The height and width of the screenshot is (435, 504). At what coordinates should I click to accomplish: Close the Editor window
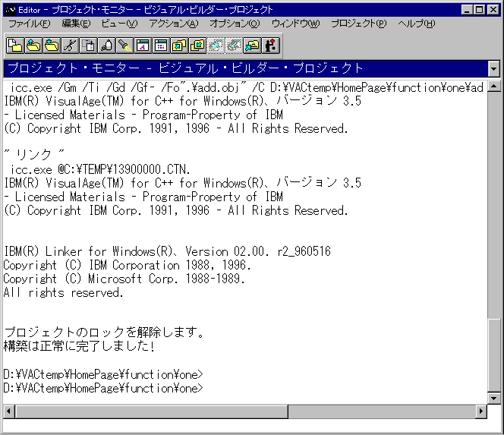tap(493, 10)
